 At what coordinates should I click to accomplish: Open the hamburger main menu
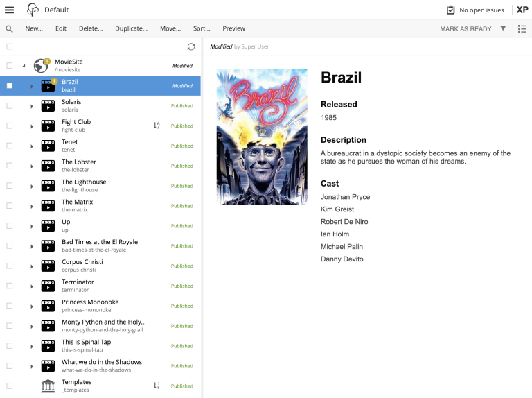pyautogui.click(x=10, y=10)
